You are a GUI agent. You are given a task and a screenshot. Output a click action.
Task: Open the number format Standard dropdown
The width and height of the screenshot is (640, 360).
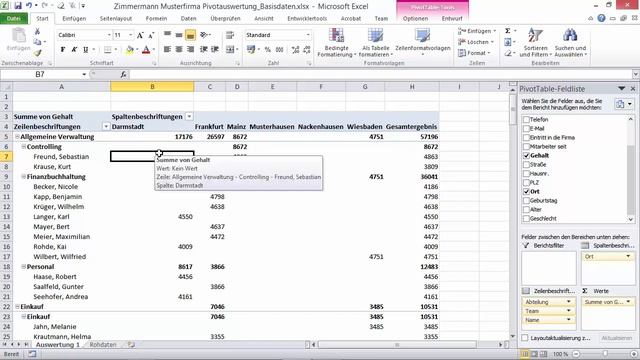tap(308, 35)
